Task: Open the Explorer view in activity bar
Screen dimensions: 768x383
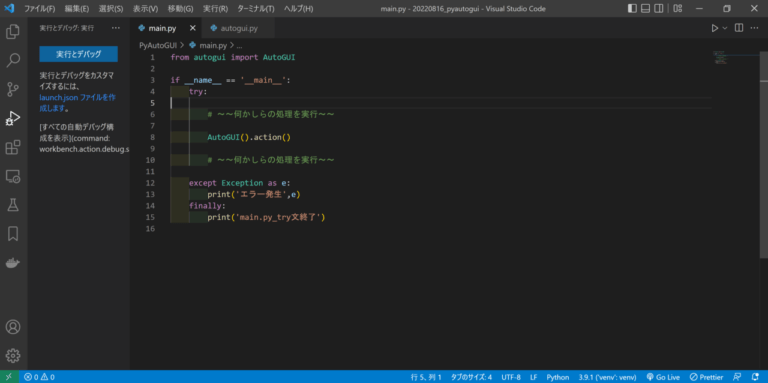Action: pos(13,32)
